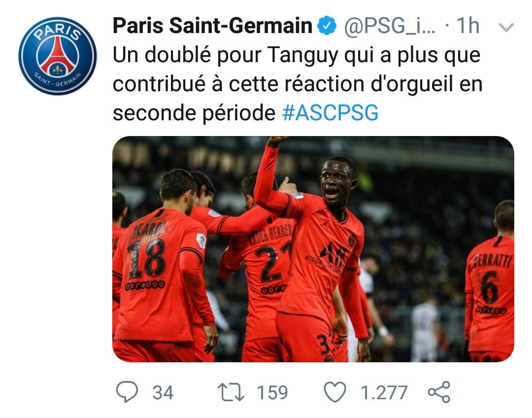Viewport: 532px width, 418px height.
Task: Click the 34 replies count
Action: (x=163, y=392)
